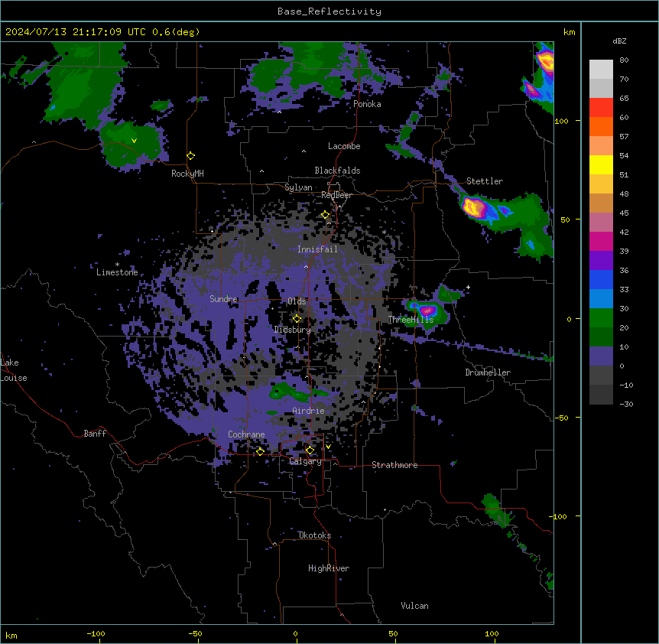This screenshot has height=644, width=659.
Task: Click the white plus marker east of ThreeHills cell
Action: (x=468, y=288)
